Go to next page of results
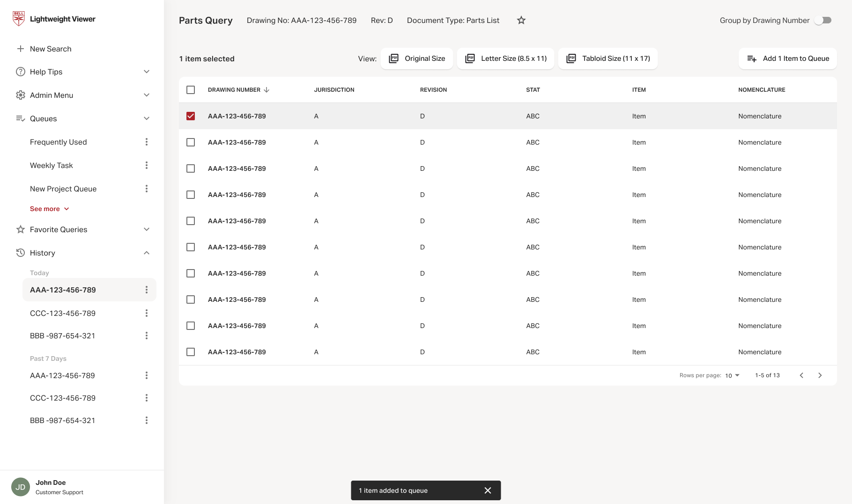 click(820, 375)
